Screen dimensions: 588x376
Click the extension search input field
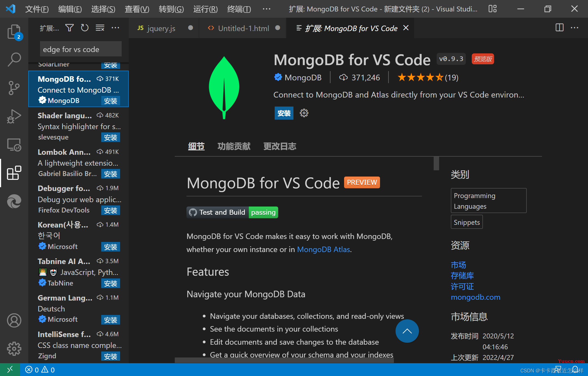pyautogui.click(x=81, y=49)
